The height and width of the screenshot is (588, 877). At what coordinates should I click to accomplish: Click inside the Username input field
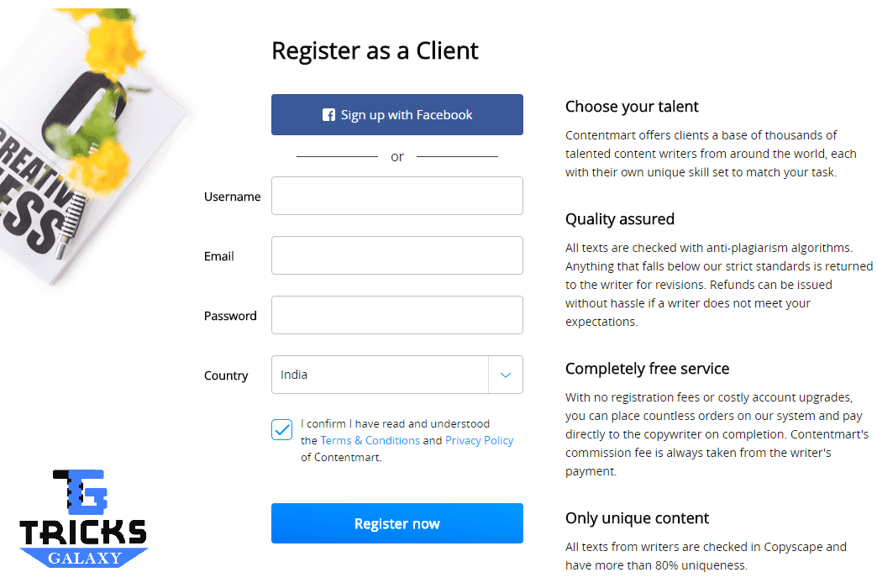396,196
